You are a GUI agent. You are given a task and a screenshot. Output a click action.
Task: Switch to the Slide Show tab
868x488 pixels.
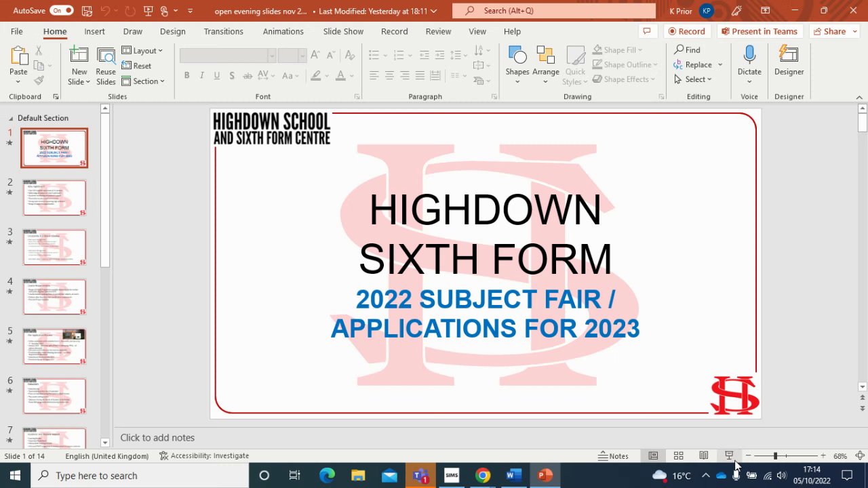pos(343,31)
